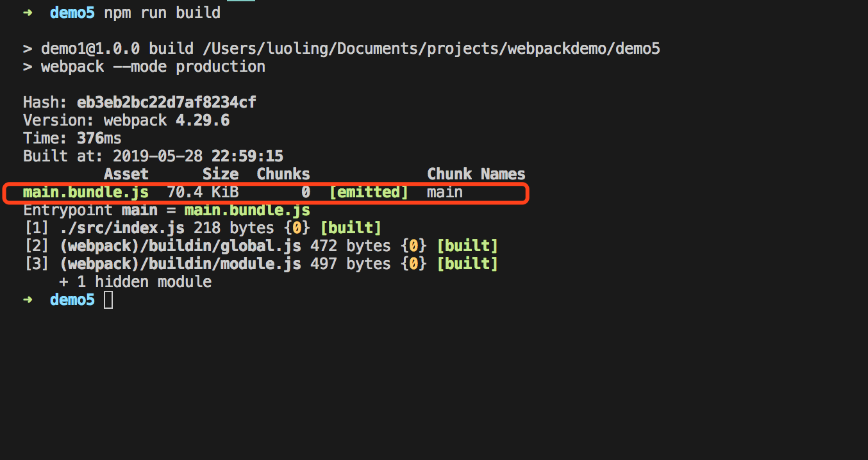Click the build time 376ms
Image resolution: width=868 pixels, height=460 pixels.
[x=99, y=138]
